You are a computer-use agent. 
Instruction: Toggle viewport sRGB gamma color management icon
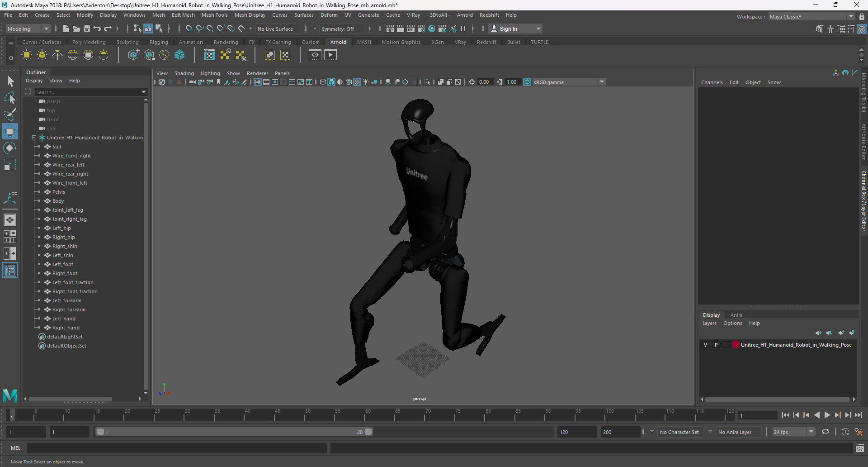(527, 82)
